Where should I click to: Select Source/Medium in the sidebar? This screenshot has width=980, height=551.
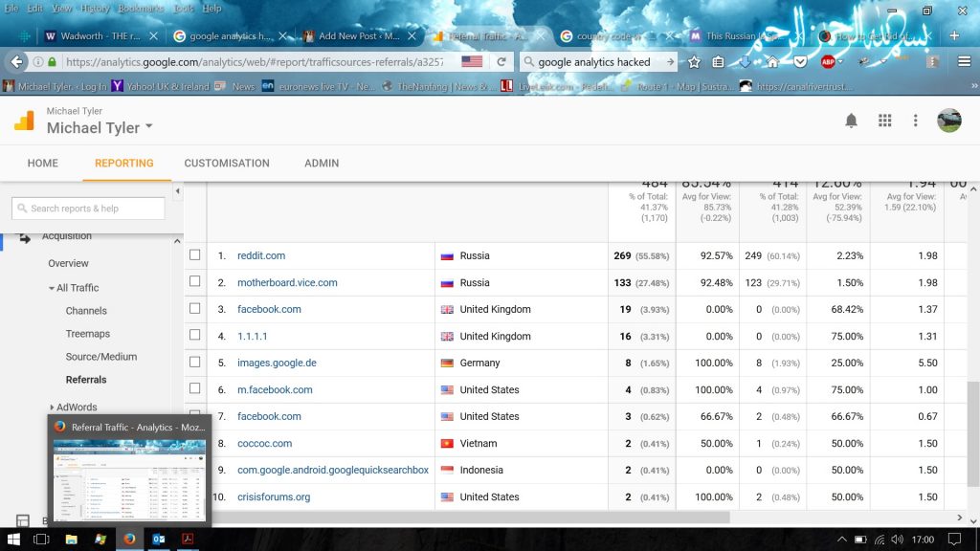tap(101, 358)
